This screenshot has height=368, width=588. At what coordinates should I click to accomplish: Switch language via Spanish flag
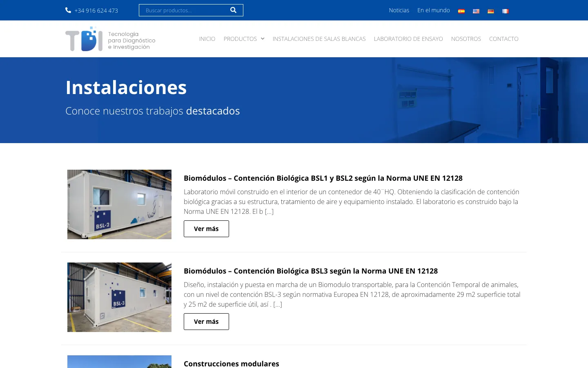tap(461, 11)
